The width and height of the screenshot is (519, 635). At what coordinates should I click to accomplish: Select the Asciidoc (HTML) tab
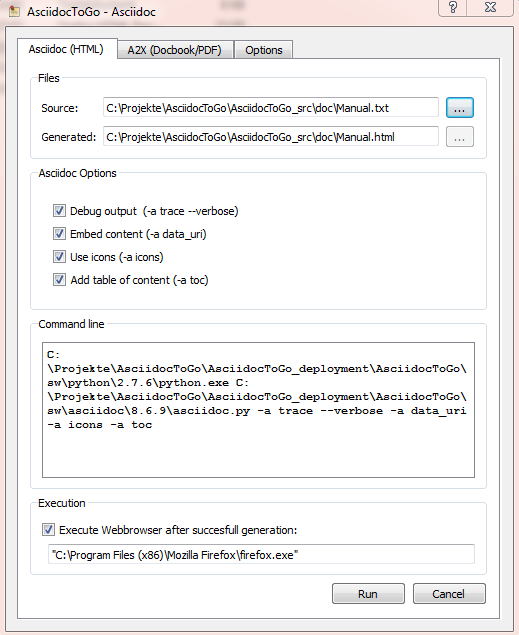(x=66, y=49)
